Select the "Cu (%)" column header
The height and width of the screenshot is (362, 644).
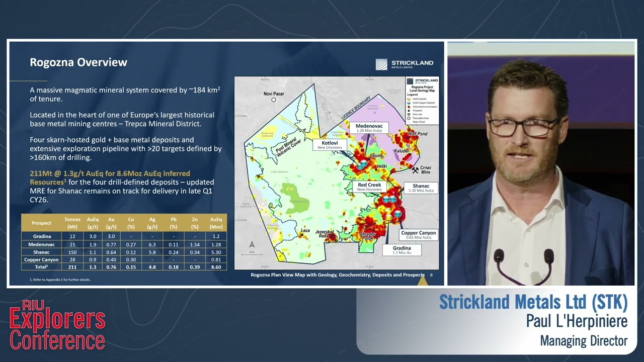click(x=131, y=223)
